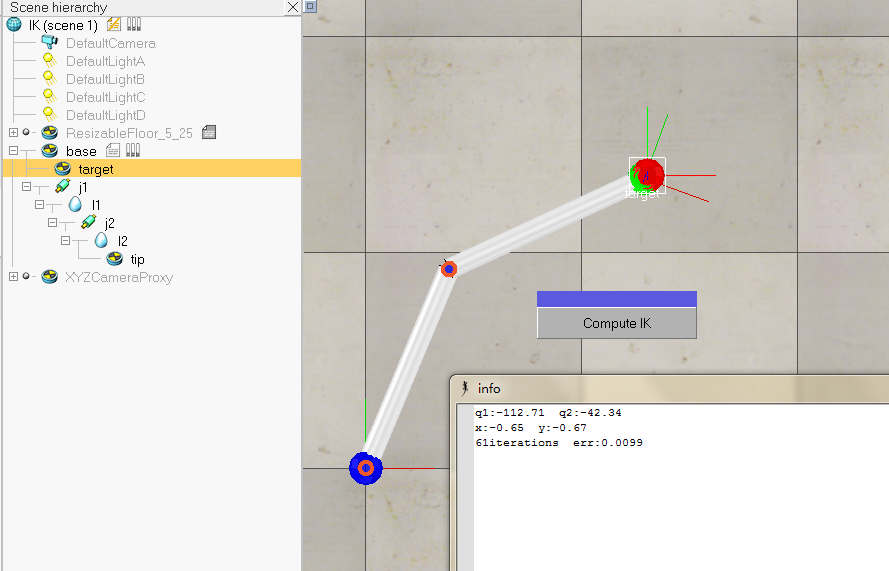Click the info window title icon
The image size is (889, 571).
pos(465,388)
